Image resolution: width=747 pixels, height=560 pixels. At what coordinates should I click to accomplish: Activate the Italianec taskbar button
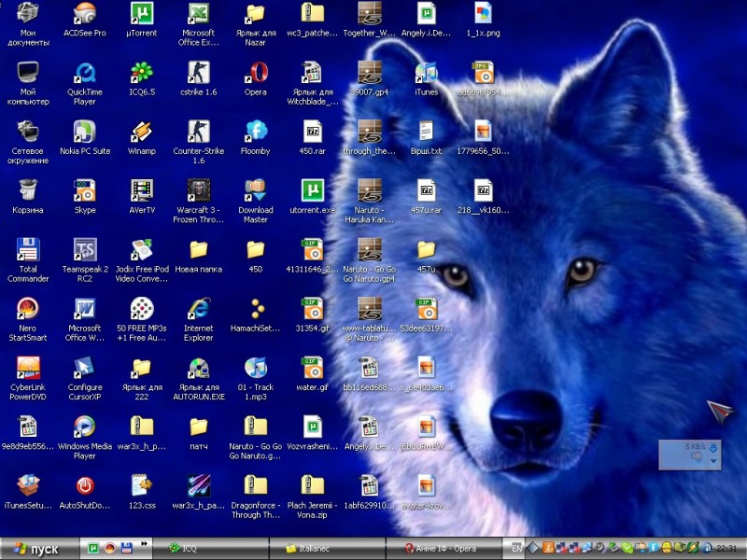click(x=327, y=549)
